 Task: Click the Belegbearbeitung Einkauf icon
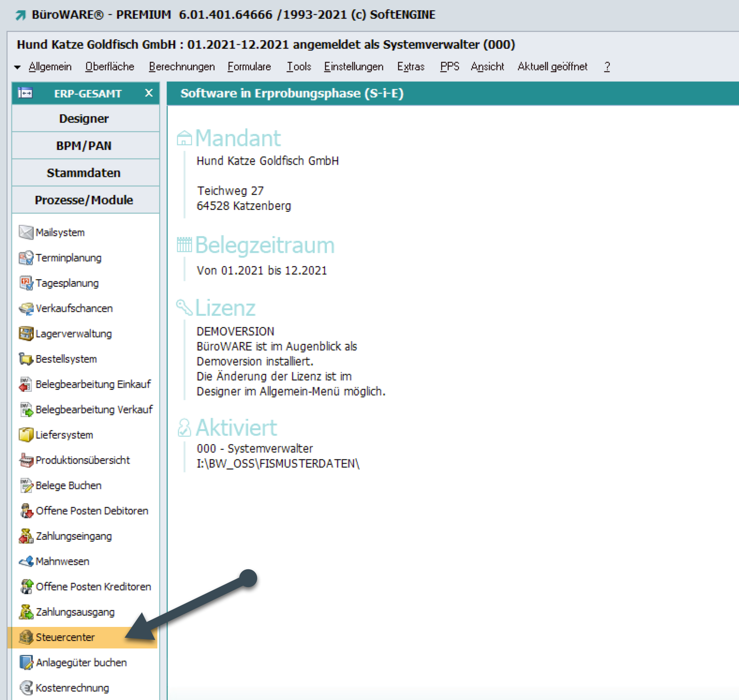pos(26,384)
